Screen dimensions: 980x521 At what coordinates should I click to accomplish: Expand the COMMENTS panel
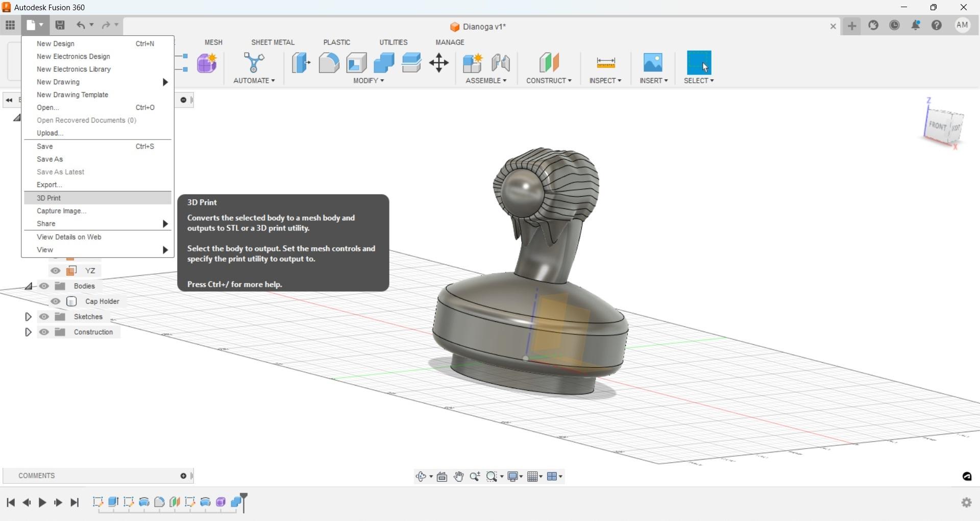click(x=183, y=476)
